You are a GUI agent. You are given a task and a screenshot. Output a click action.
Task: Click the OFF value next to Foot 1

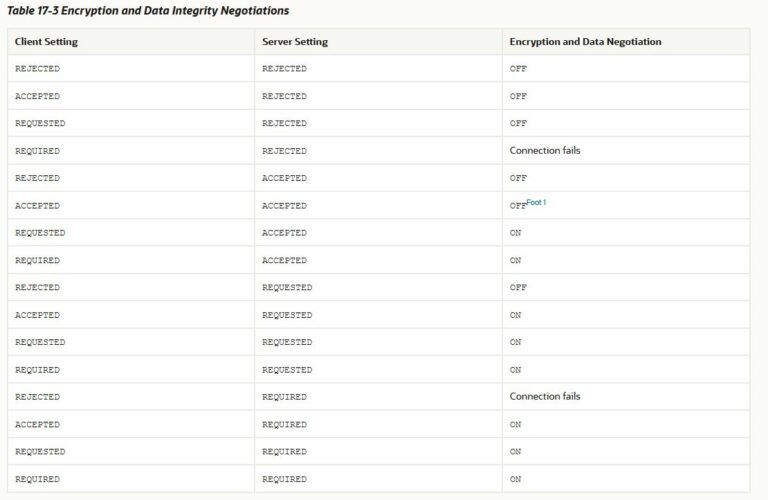click(517, 206)
